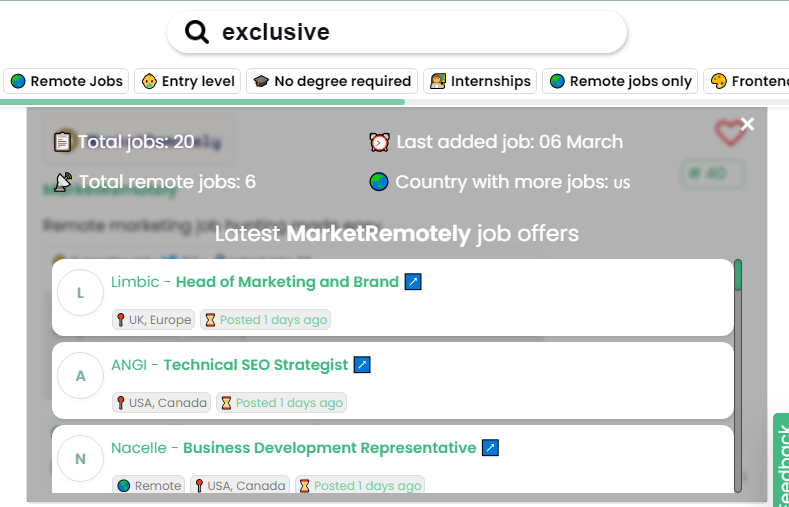
Task: Click the job list scrollbar
Action: [x=738, y=380]
